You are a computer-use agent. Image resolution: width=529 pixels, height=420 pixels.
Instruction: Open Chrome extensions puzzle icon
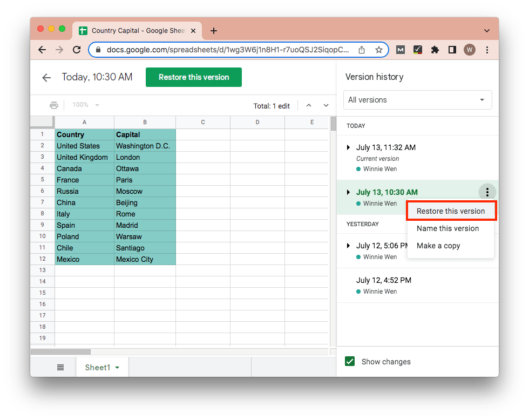click(x=435, y=50)
